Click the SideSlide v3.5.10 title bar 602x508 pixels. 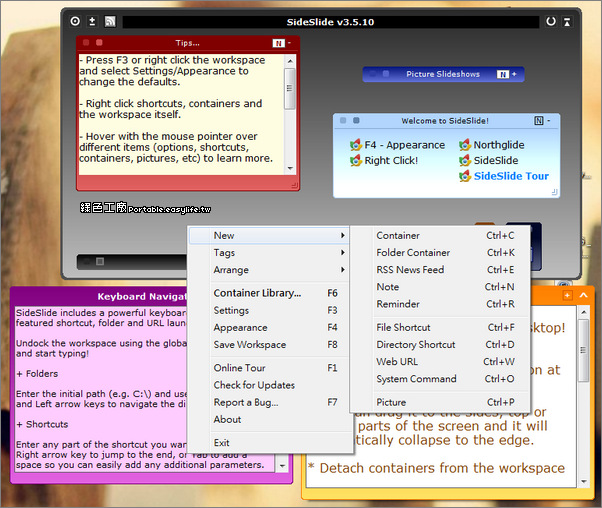pyautogui.click(x=331, y=22)
